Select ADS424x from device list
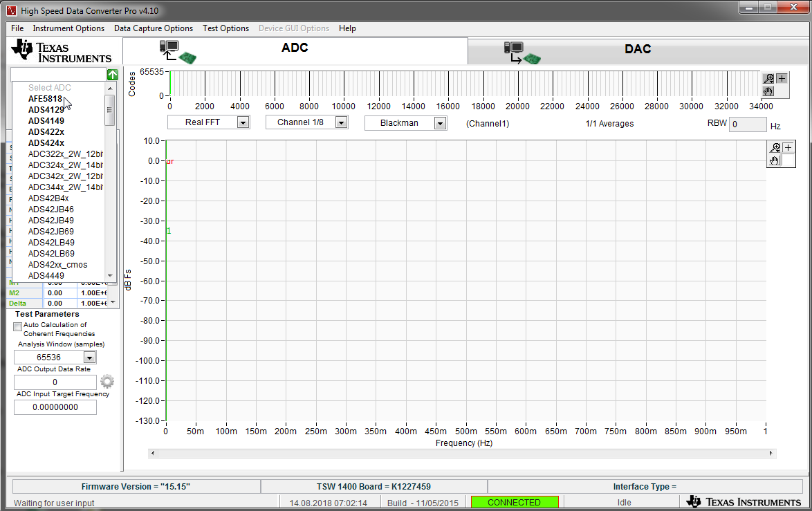This screenshot has width=812, height=511. (x=46, y=143)
